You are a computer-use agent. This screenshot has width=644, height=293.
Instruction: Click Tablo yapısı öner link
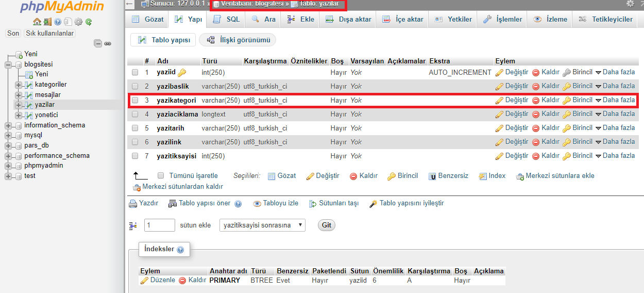pos(200,203)
